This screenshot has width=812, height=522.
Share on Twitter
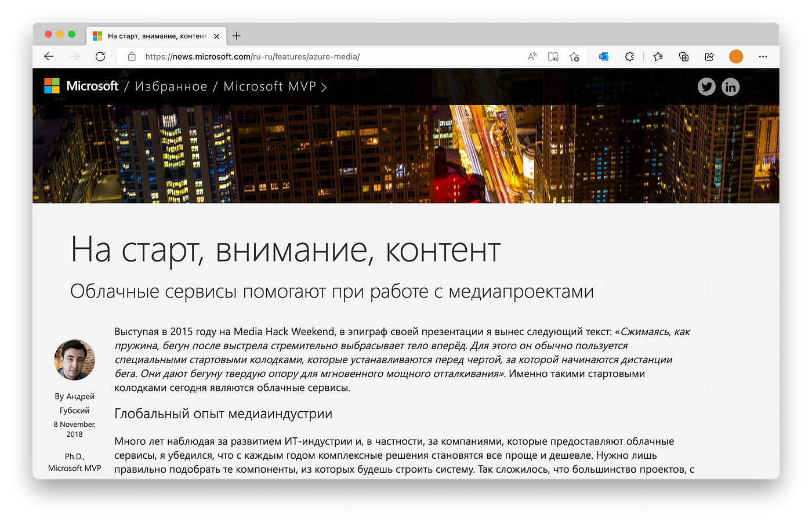coord(706,87)
